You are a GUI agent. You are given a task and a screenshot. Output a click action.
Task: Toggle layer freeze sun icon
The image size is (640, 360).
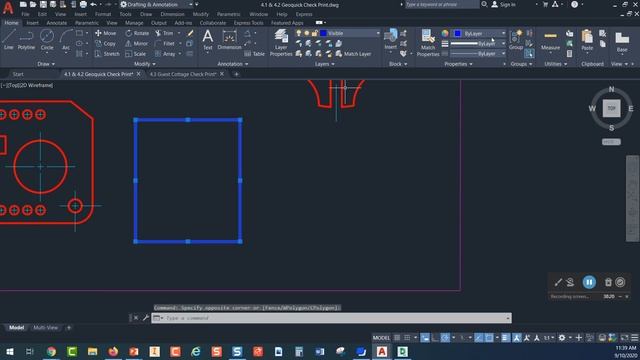click(x=307, y=33)
